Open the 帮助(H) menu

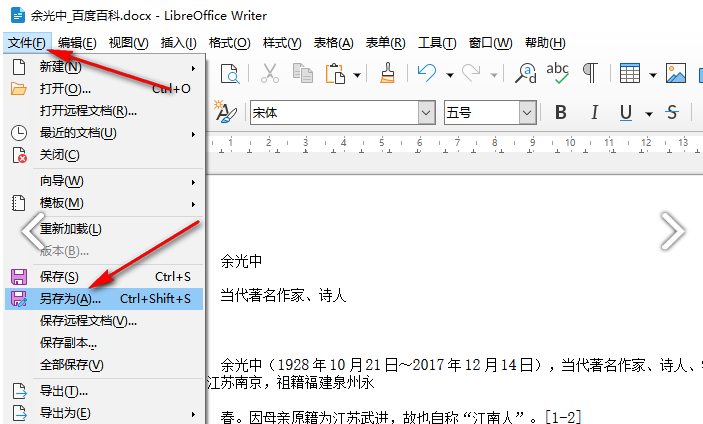click(545, 43)
